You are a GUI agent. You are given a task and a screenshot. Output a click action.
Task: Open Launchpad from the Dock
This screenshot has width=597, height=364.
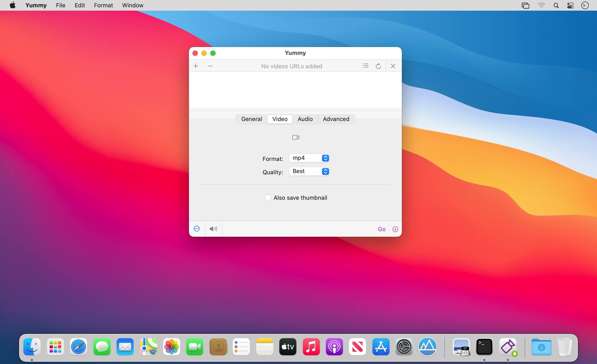55,346
